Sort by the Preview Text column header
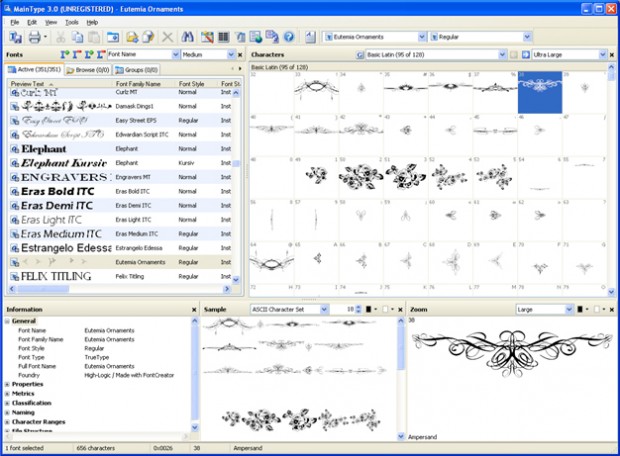This screenshot has height=456, width=620. point(60,84)
